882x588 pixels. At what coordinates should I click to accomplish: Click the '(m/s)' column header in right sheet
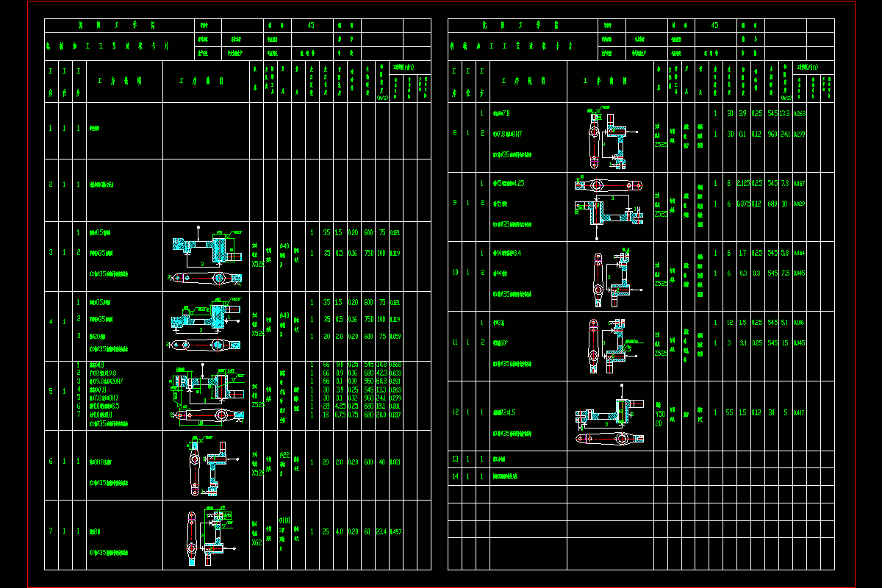pyautogui.click(x=786, y=97)
